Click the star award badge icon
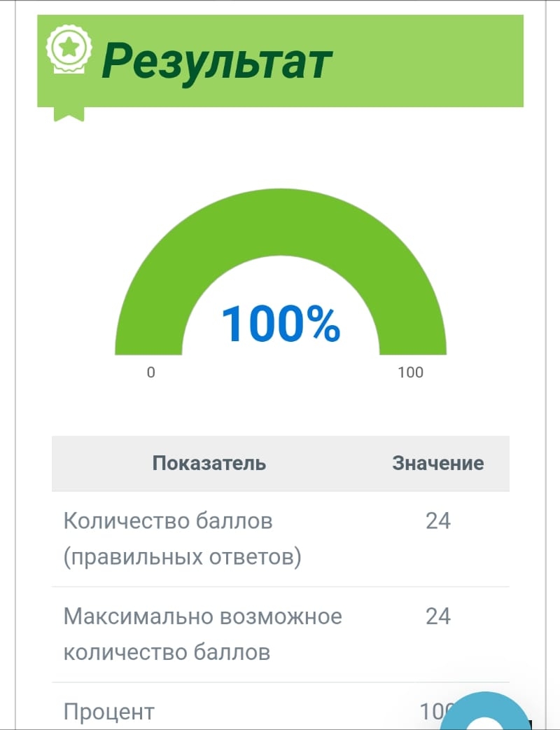 [x=69, y=47]
